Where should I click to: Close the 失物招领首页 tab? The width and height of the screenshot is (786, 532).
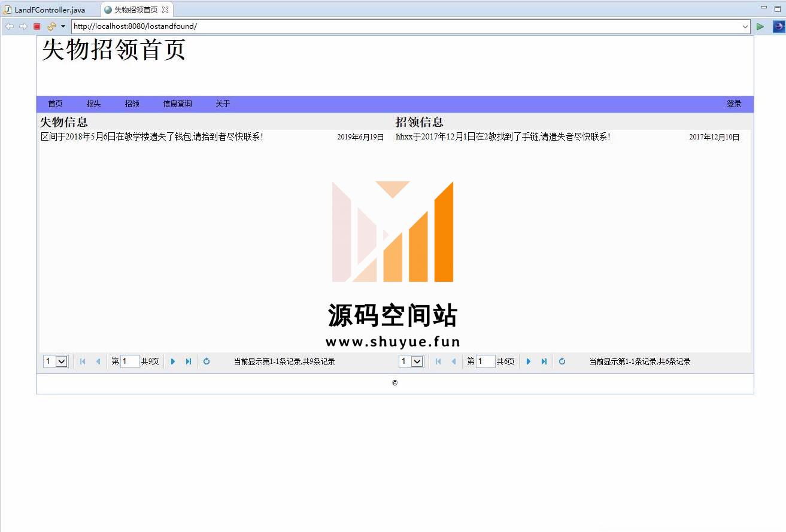pyautogui.click(x=165, y=10)
